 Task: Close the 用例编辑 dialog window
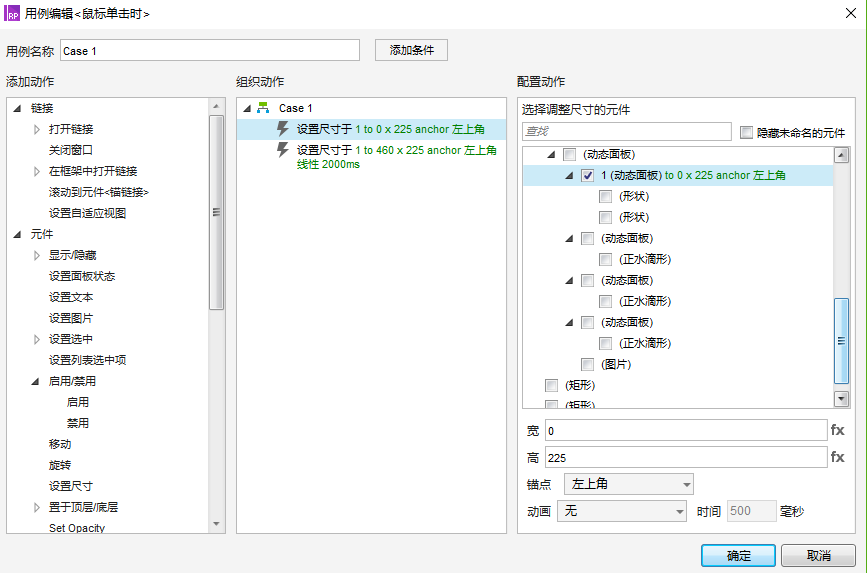point(851,13)
